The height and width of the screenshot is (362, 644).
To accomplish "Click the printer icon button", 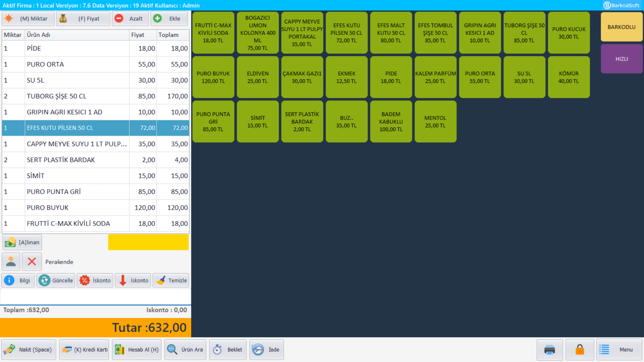I will pyautogui.click(x=550, y=350).
